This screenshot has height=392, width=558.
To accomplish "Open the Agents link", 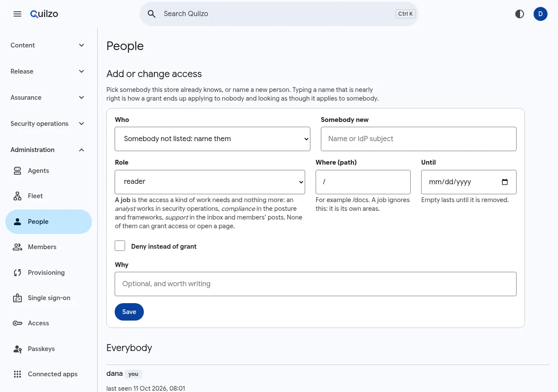I will click(49, 171).
